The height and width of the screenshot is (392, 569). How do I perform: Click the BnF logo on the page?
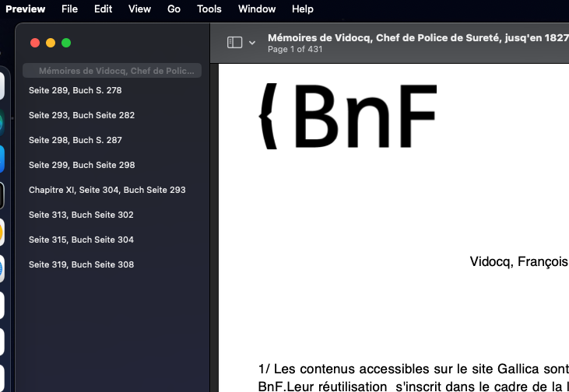click(348, 116)
